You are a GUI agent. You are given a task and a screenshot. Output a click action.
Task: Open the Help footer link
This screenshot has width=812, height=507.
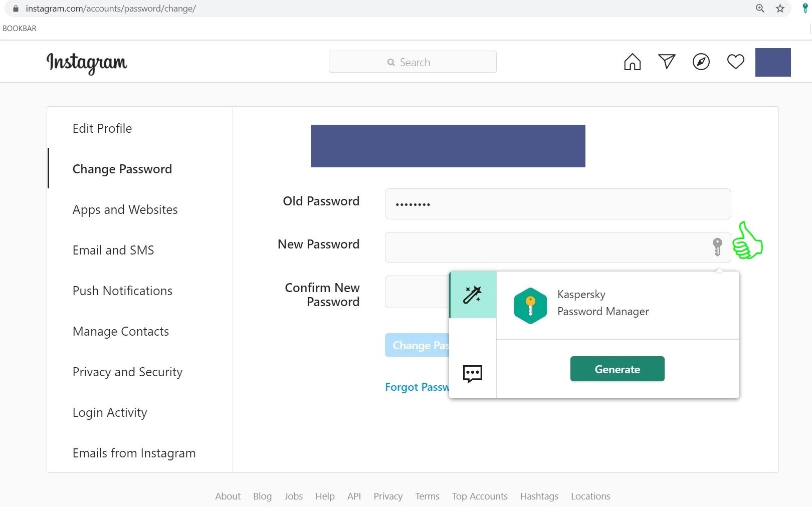coord(325,496)
